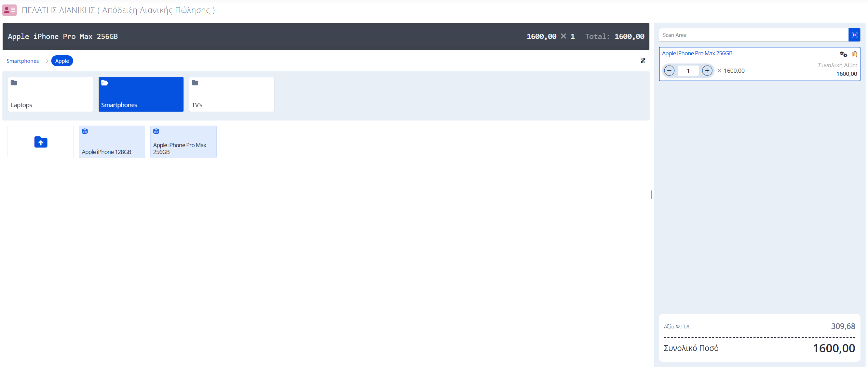The height and width of the screenshot is (368, 868).
Task: Click the Apple breadcrumb pill
Action: [62, 61]
